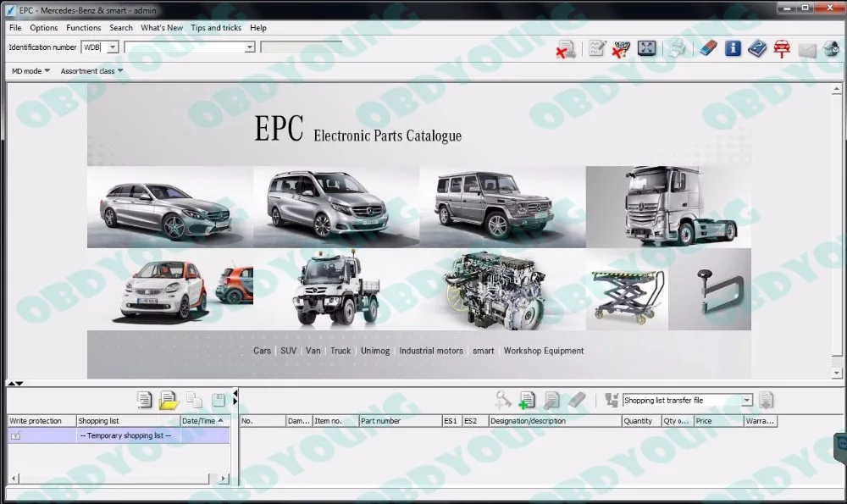The width and height of the screenshot is (847, 504).
Task: Add part document with green plus icon
Action: pos(527,400)
